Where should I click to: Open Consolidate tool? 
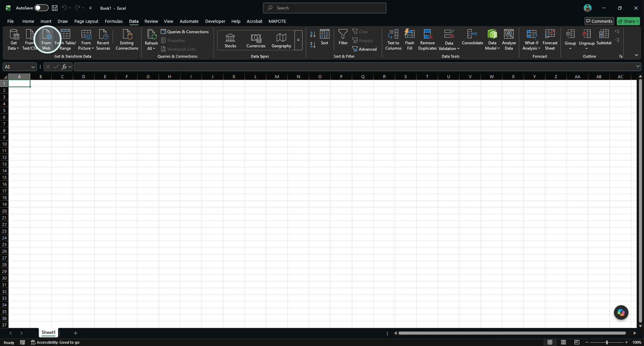pos(473,37)
